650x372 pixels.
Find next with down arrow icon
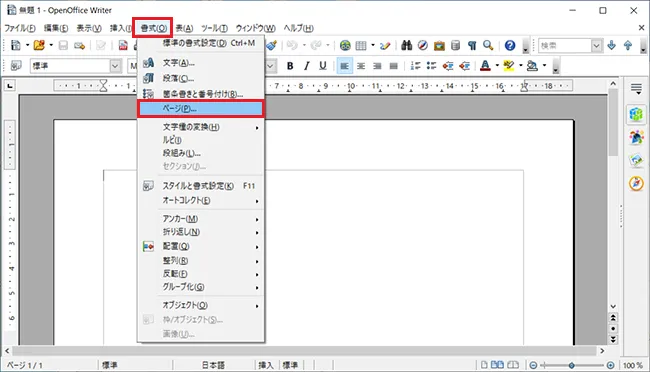pos(611,45)
